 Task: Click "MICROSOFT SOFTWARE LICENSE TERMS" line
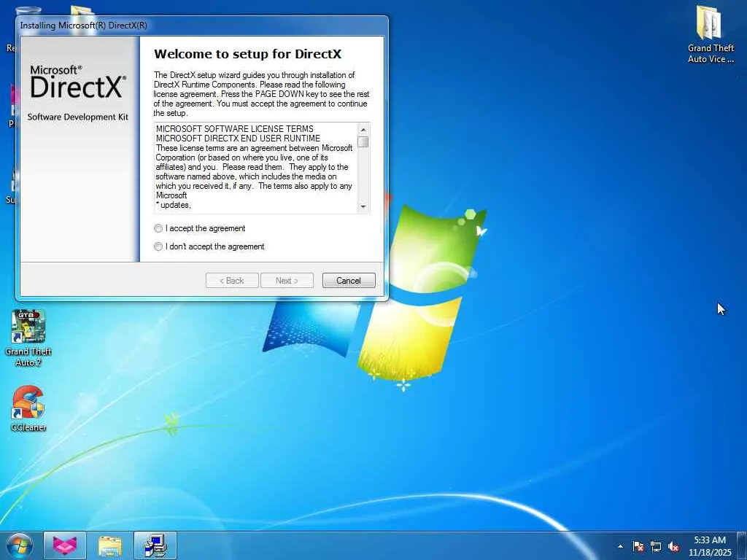point(235,129)
